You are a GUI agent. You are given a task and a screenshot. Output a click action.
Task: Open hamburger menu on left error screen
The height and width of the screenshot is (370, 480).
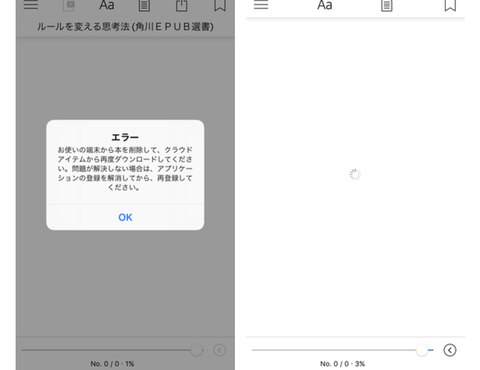tap(31, 5)
